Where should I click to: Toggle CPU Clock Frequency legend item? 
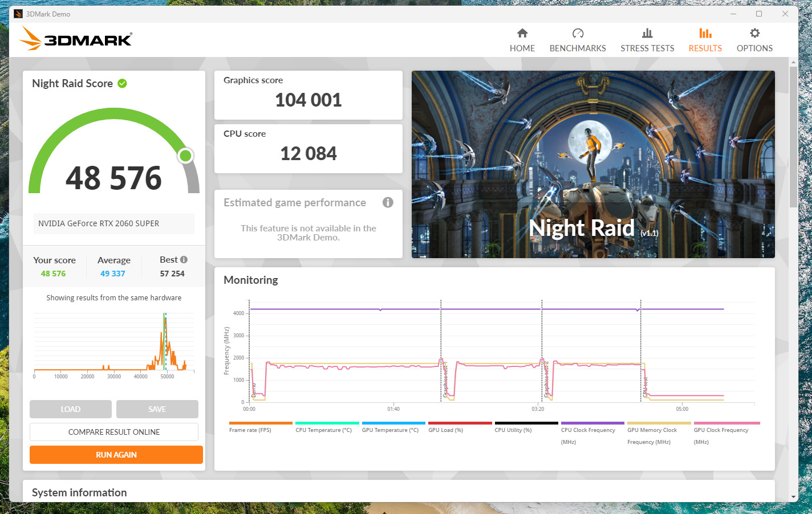coord(588,436)
